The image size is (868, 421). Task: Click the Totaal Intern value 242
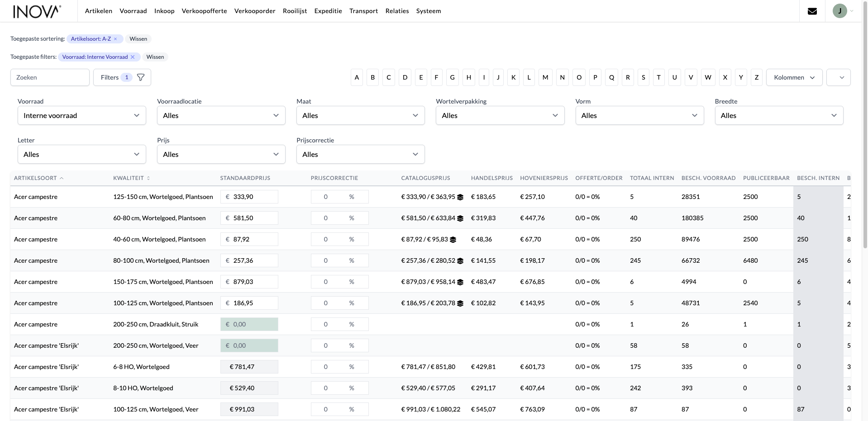635,388
